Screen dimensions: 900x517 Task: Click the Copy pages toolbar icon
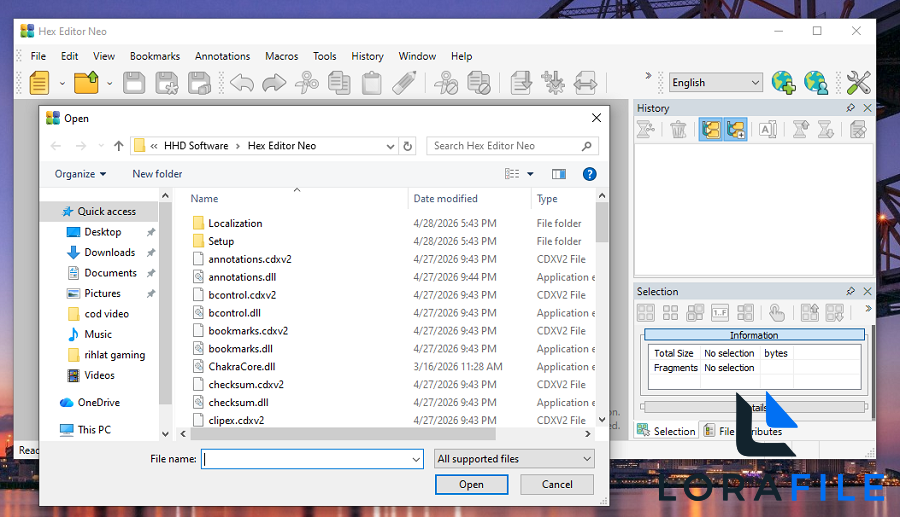coord(339,83)
